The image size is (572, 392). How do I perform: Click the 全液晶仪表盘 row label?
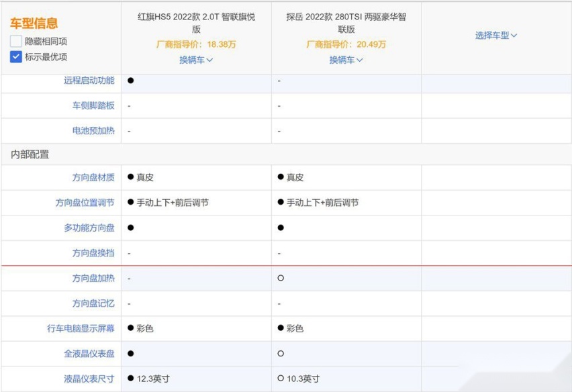click(89, 353)
